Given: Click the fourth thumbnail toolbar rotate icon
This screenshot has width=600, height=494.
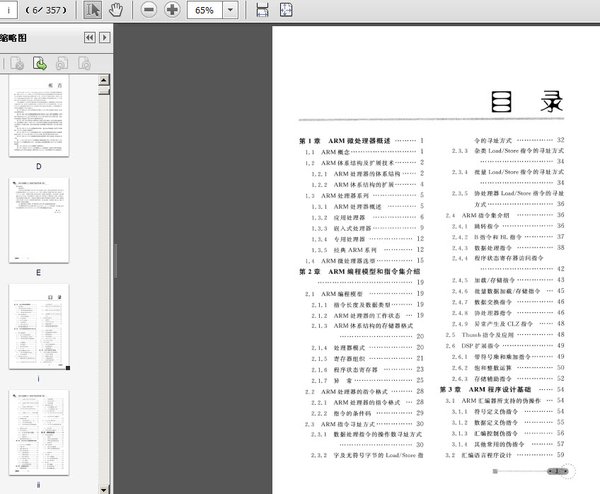Looking at the screenshot, I should point(84,63).
